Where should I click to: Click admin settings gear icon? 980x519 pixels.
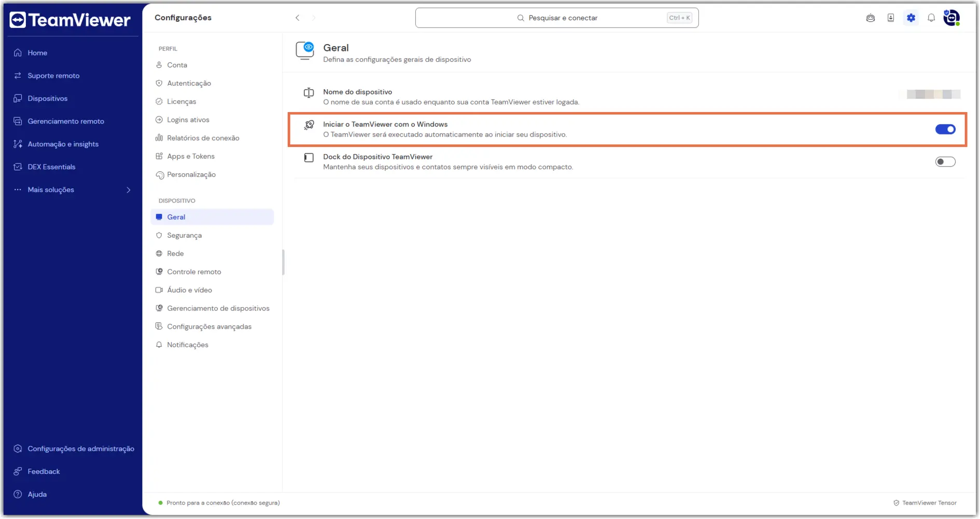[18, 449]
